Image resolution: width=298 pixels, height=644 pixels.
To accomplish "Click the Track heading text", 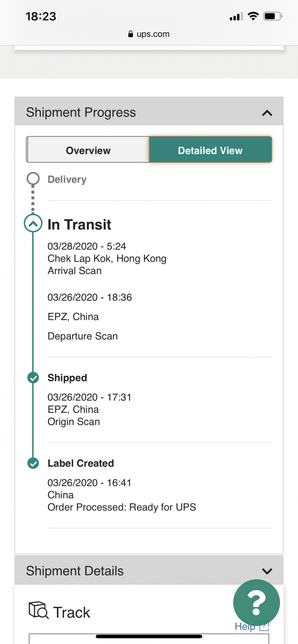I will pos(72,612).
